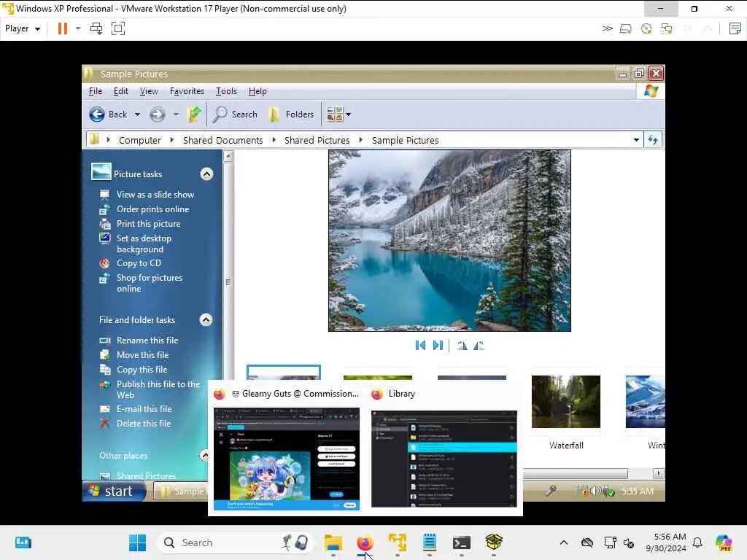Click Print this picture
The height and width of the screenshot is (560, 747).
coord(149,224)
